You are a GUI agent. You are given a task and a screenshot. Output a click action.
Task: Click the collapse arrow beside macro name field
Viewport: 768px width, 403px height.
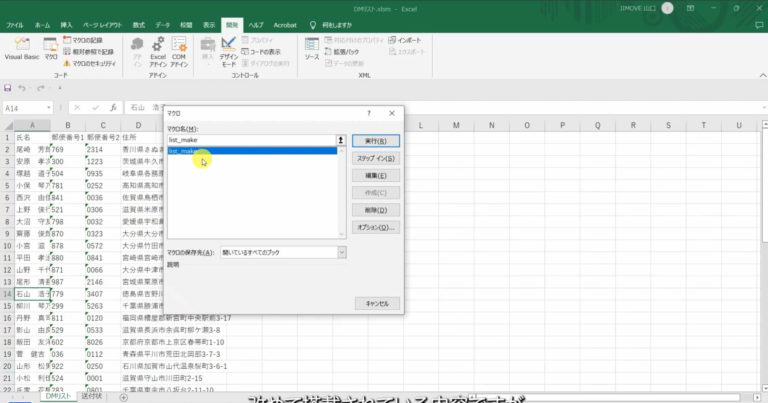(x=342, y=141)
